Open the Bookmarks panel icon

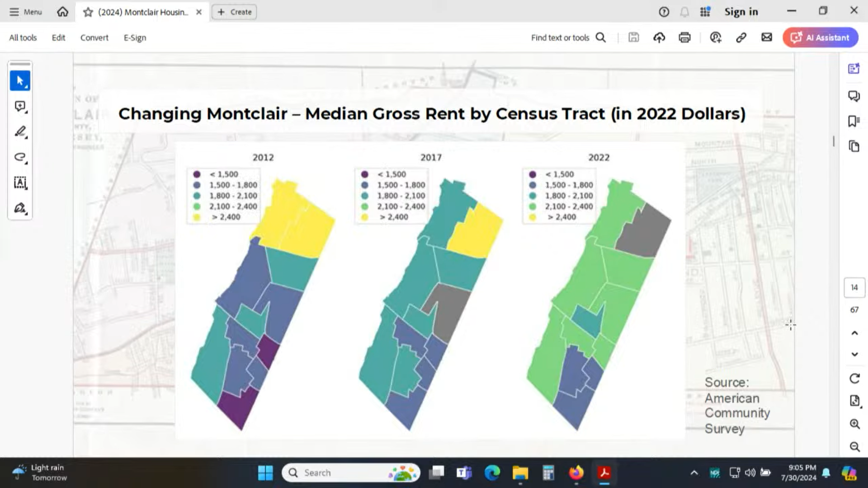(854, 121)
